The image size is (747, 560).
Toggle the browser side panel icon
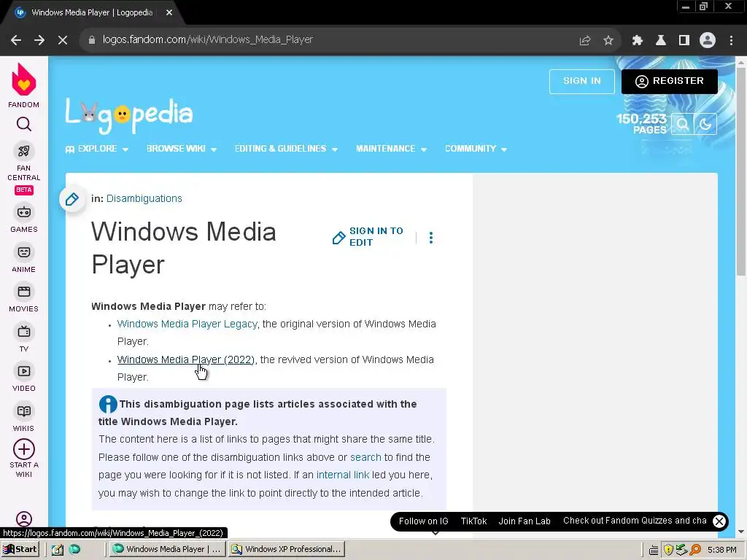pos(684,41)
